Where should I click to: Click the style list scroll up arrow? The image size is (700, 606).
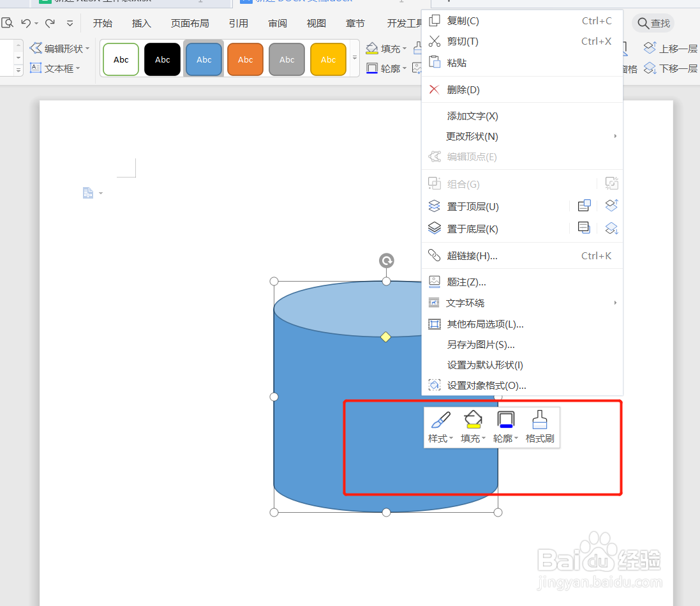pyautogui.click(x=19, y=45)
